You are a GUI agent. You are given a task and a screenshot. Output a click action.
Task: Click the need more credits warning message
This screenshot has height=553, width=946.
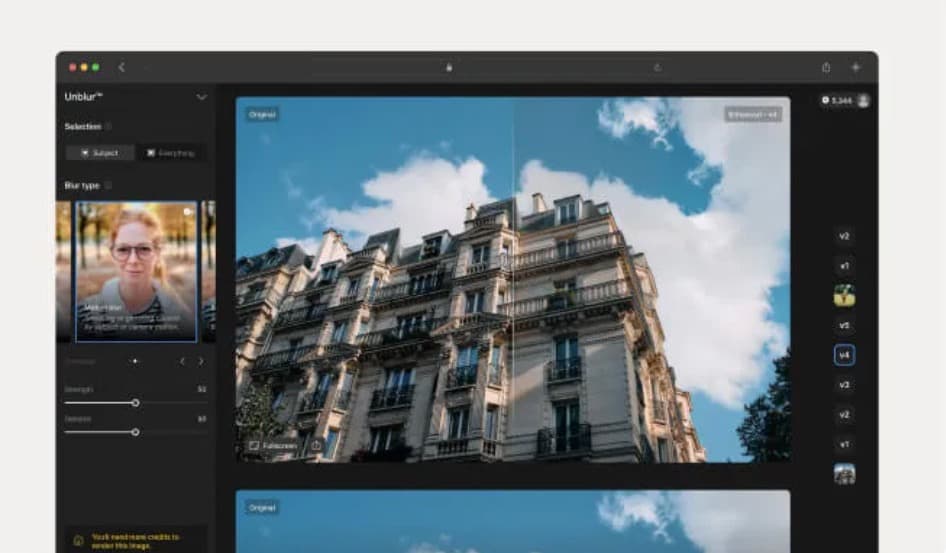tap(135, 541)
